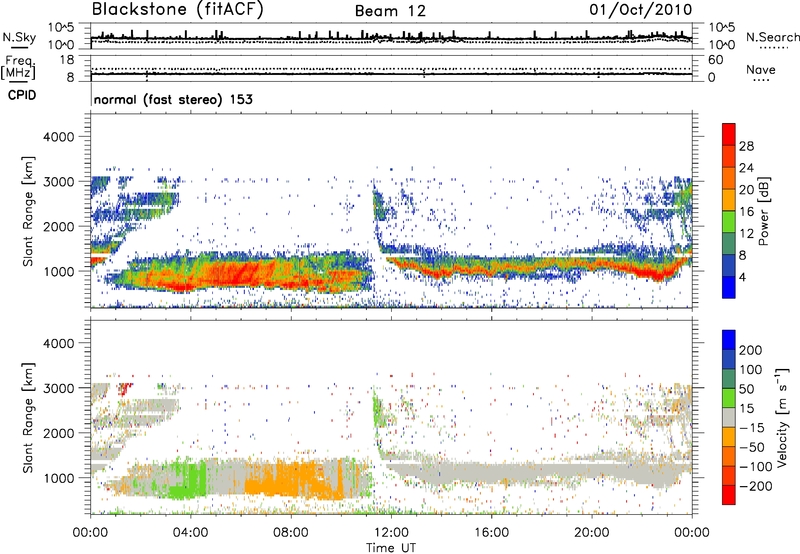The width and height of the screenshot is (800, 554).
Task: Click the 'Nave' legend label
Action: [x=761, y=70]
